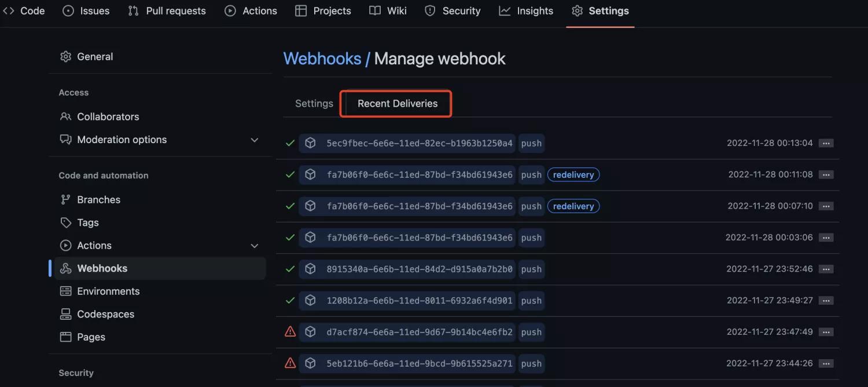Viewport: 868px width, 387px height.
Task: Select the webhook Settings tab
Action: [314, 104]
